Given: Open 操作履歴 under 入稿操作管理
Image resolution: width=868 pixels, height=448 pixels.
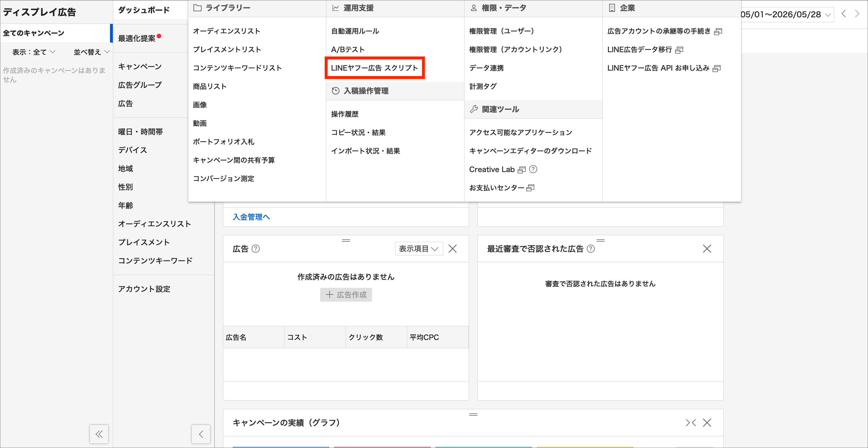Looking at the screenshot, I should [345, 114].
